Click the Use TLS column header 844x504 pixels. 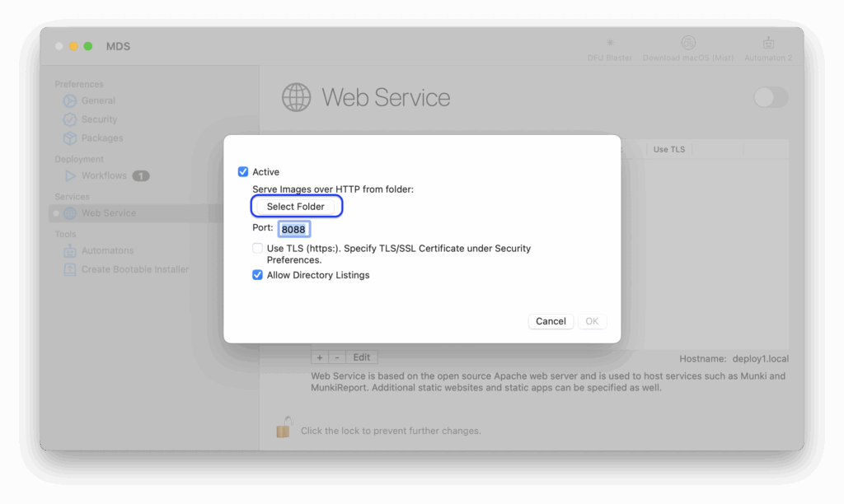coord(669,150)
